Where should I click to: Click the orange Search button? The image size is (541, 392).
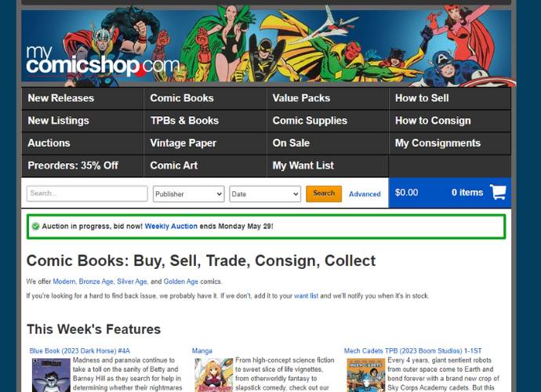(324, 194)
